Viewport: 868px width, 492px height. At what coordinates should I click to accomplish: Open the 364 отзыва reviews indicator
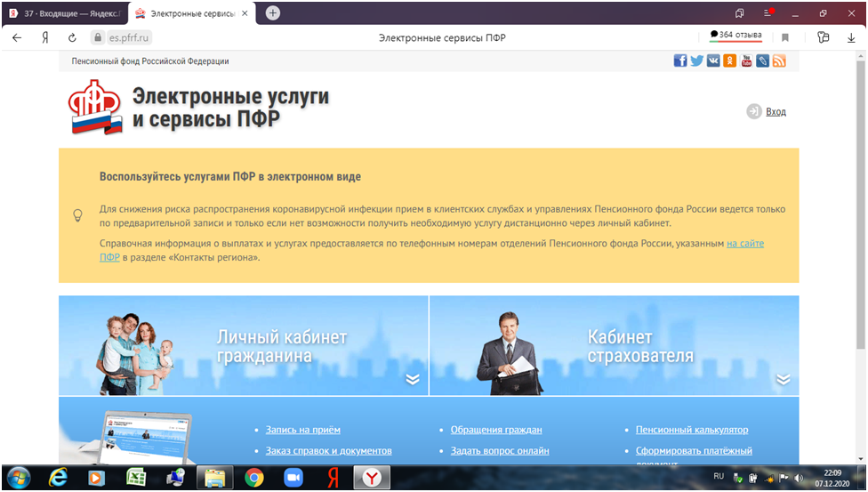[735, 35]
